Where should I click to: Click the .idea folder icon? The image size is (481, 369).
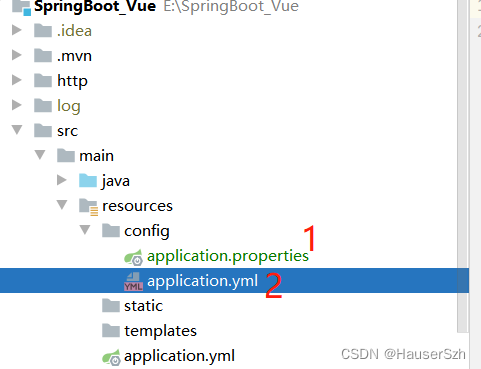[x=43, y=31]
